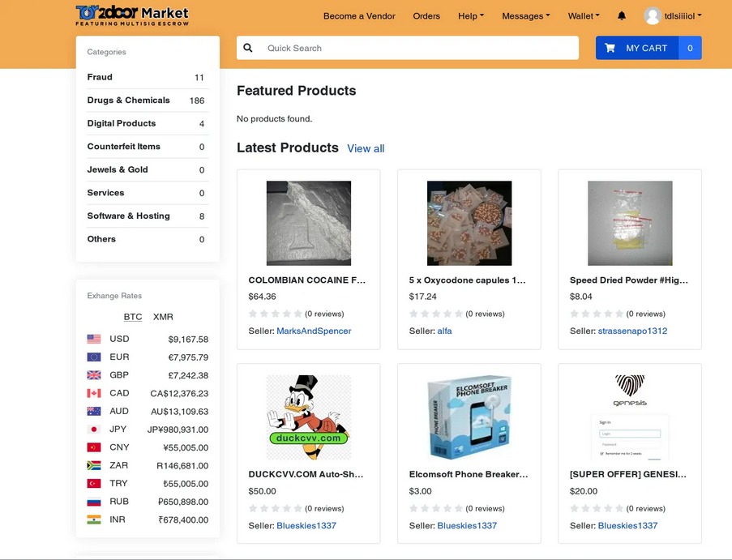Switch to the BTC exchange rate tab
The width and height of the screenshot is (732, 560).
(x=133, y=317)
